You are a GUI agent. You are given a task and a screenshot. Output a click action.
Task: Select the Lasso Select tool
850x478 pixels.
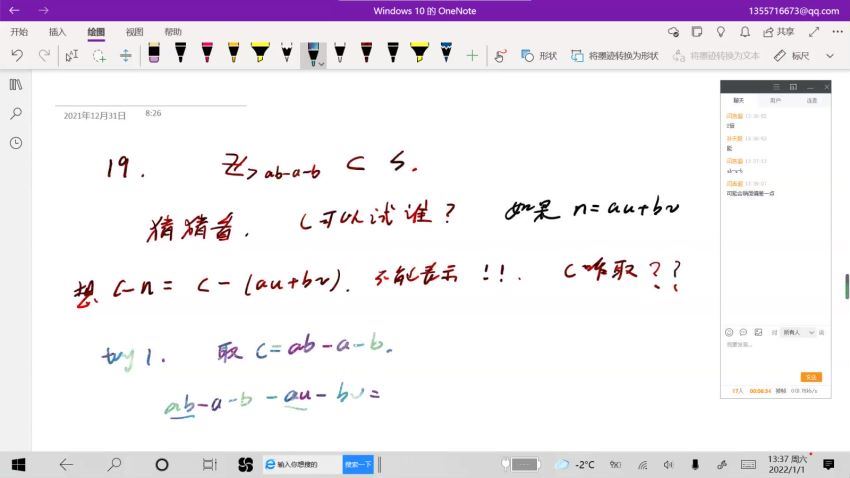point(99,56)
